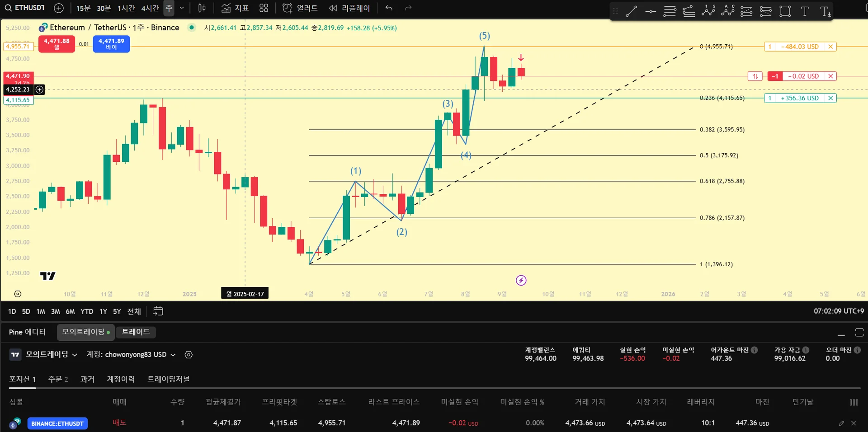
Task: Open positions table column settings
Action: [854, 402]
